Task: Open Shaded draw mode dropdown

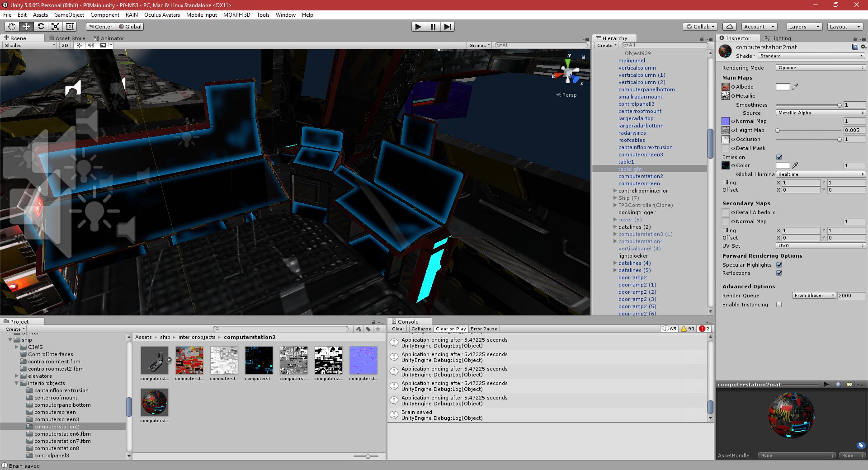Action: [x=30, y=45]
